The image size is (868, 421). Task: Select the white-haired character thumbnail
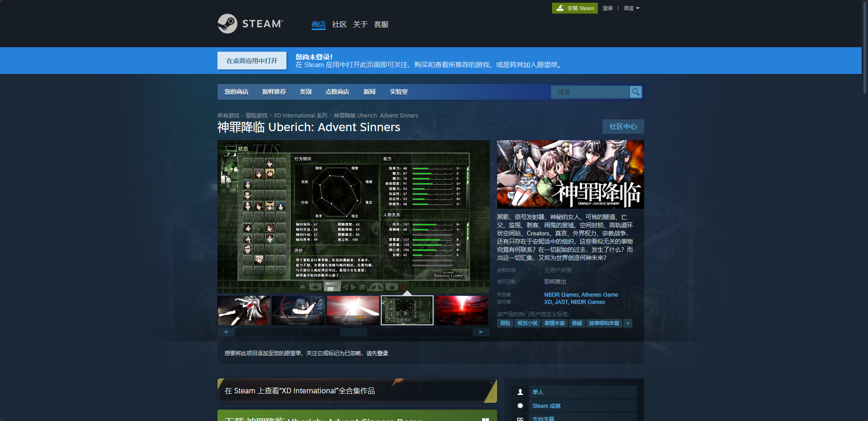coord(244,310)
